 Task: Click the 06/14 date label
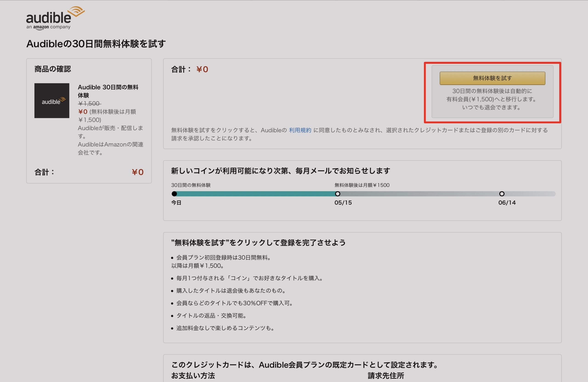point(507,203)
